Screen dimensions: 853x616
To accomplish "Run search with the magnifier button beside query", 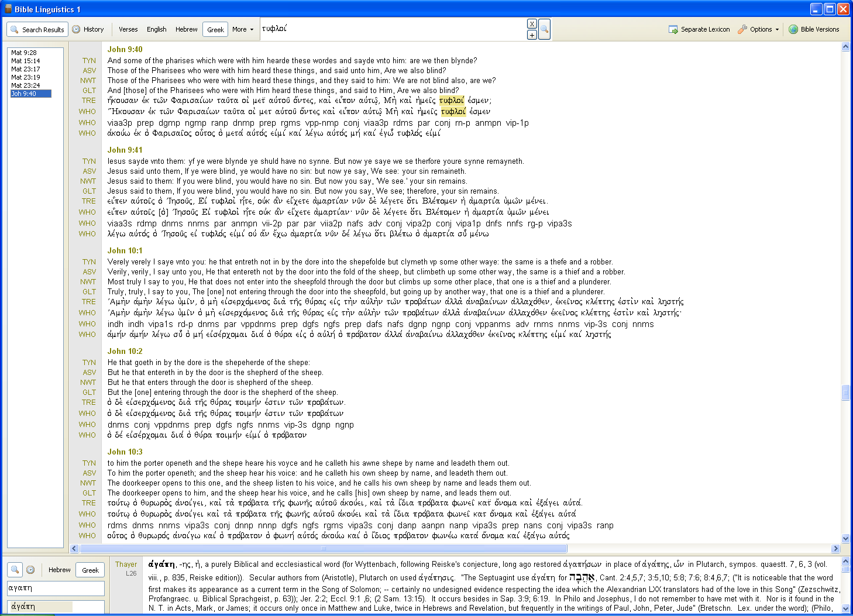I will [x=544, y=29].
